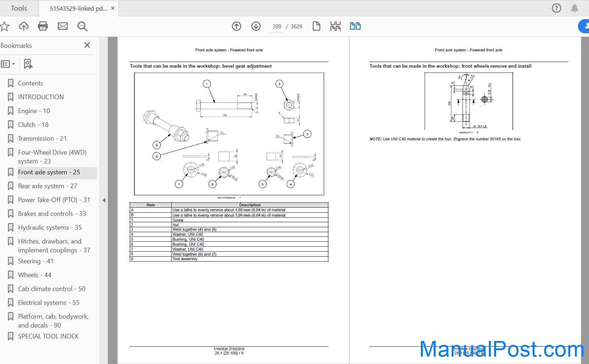Select Front axle system - 25 bookmark
Image resolution: width=589 pixels, height=364 pixels.
point(49,172)
